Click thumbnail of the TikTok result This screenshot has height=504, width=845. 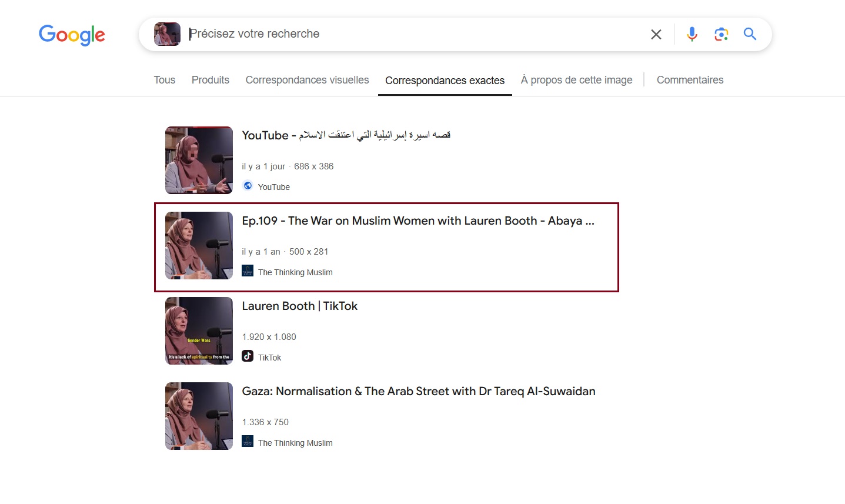[199, 331]
